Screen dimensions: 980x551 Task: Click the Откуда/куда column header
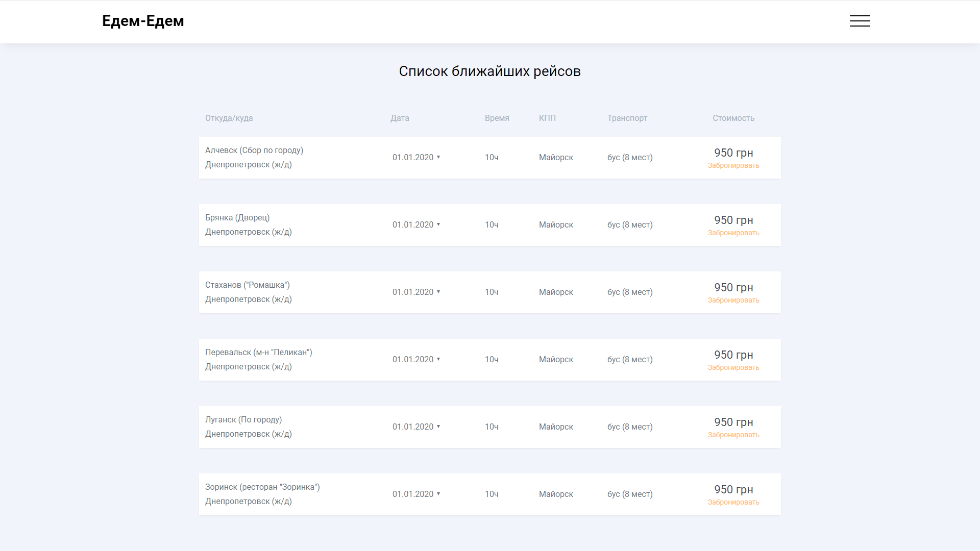229,118
